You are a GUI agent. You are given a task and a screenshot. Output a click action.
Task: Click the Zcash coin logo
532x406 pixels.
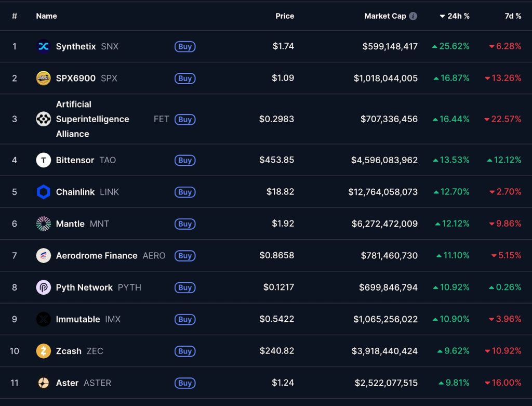pos(43,351)
